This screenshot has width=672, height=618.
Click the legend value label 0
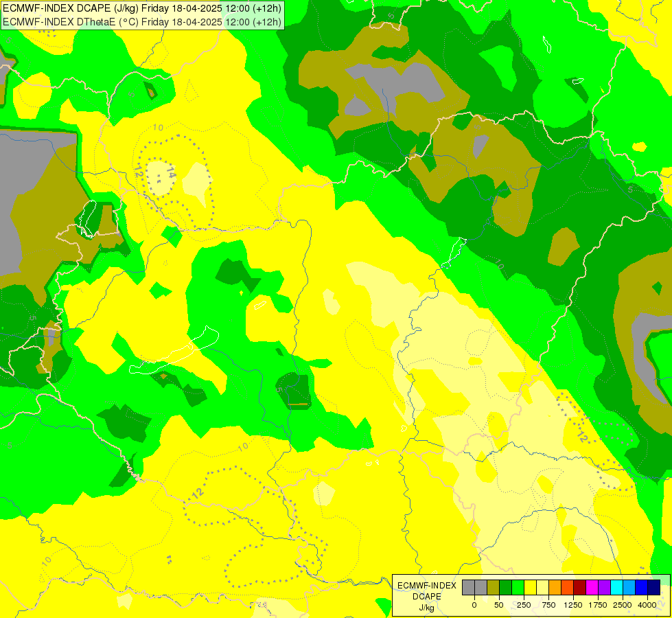coord(474,605)
